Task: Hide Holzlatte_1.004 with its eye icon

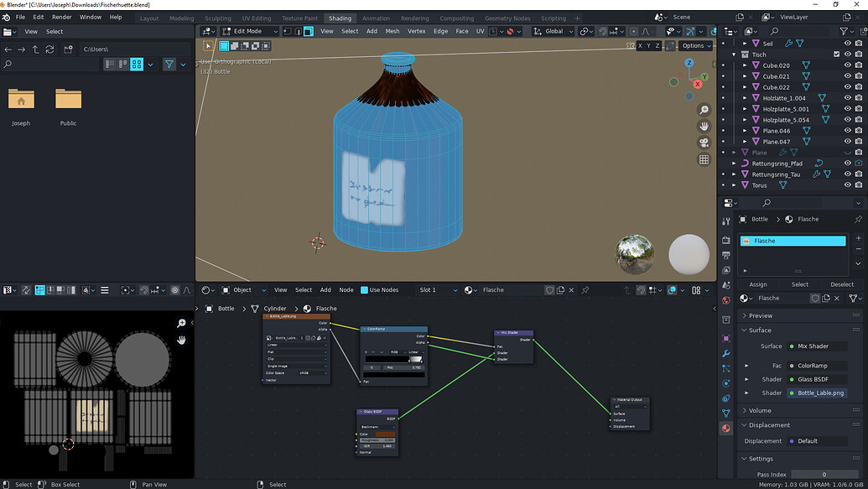Action: point(847,98)
